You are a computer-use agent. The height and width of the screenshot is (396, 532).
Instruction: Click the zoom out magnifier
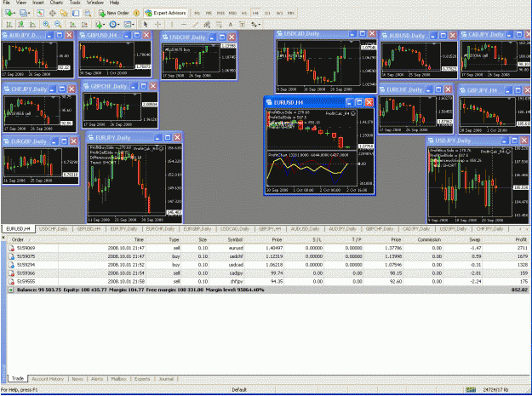tap(58, 25)
